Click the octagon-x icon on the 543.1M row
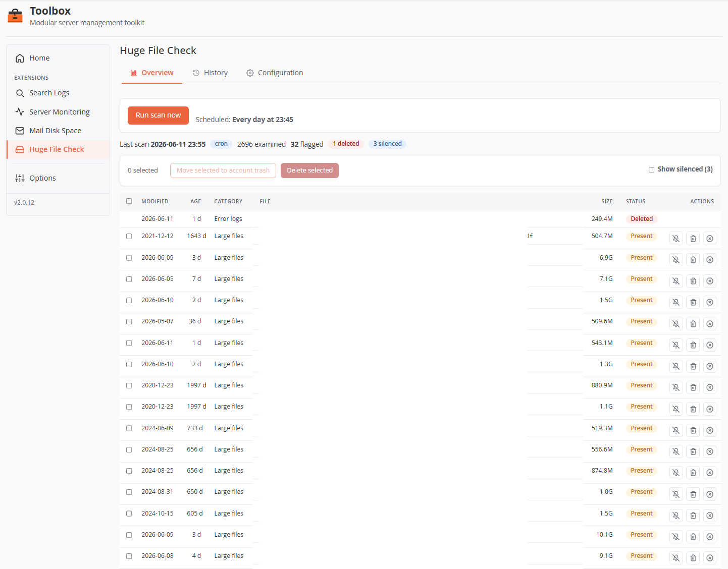The height and width of the screenshot is (569, 728). pyautogui.click(x=710, y=345)
